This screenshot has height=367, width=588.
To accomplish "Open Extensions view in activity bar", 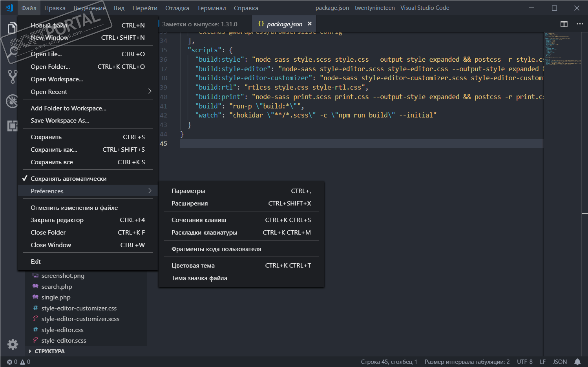I will click(12, 126).
